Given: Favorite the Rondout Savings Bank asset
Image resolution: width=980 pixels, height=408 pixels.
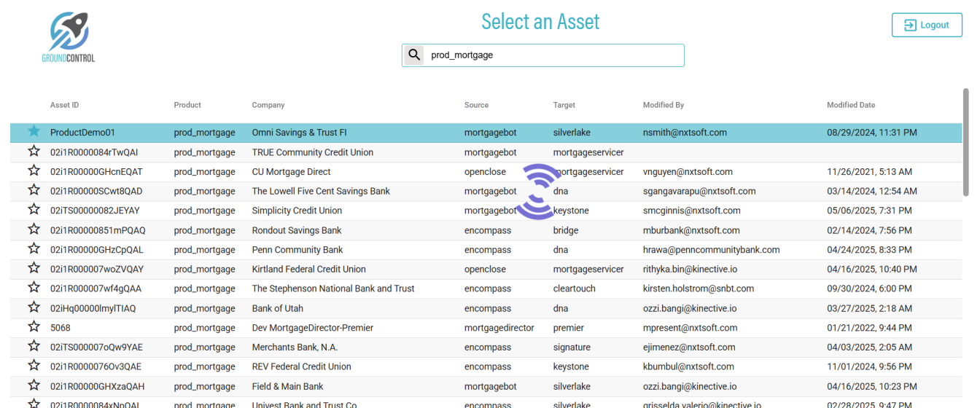Looking at the screenshot, I should coord(34,229).
